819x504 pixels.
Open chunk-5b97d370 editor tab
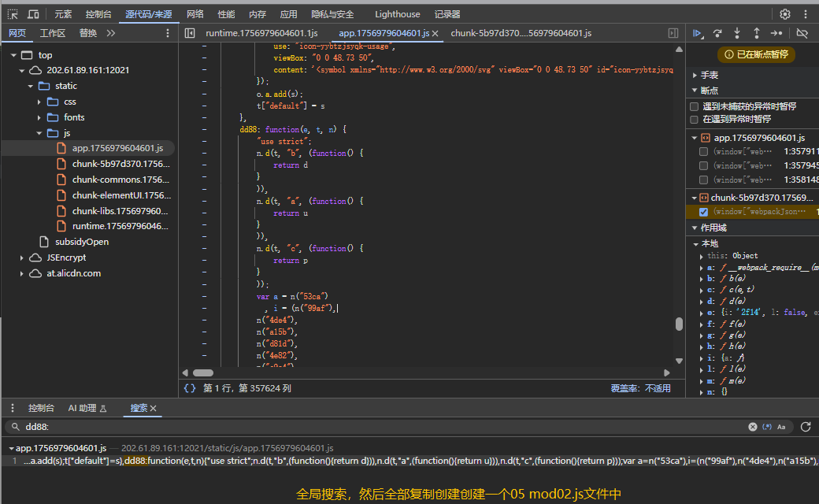(x=521, y=33)
